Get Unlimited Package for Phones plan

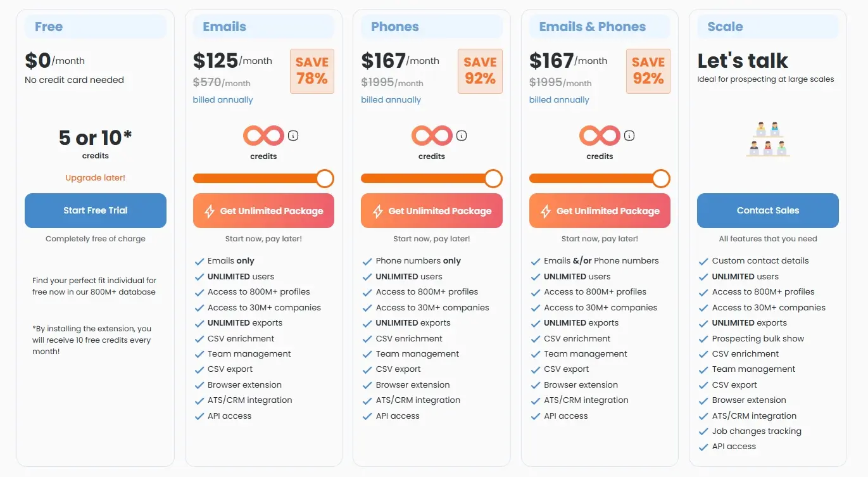click(x=432, y=211)
